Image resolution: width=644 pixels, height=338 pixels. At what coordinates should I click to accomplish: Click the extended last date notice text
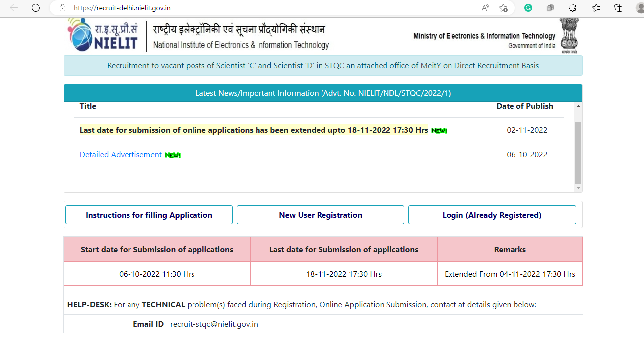pyautogui.click(x=254, y=130)
